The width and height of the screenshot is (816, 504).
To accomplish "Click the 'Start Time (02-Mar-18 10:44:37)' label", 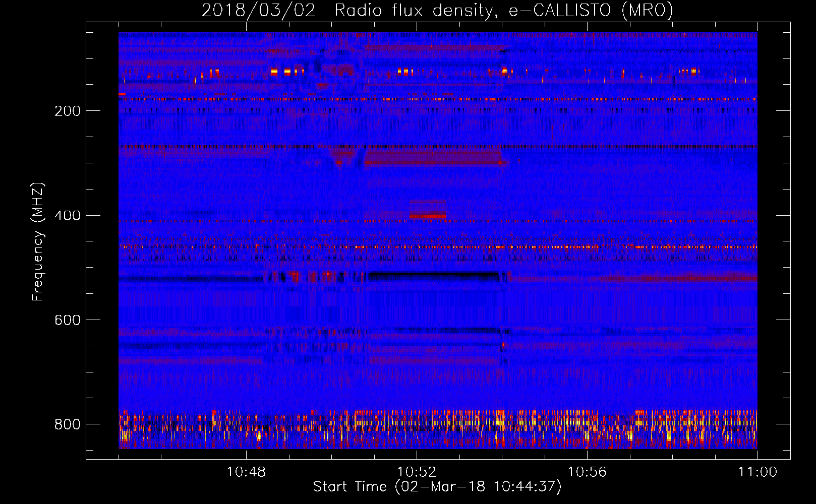I will click(x=437, y=487).
